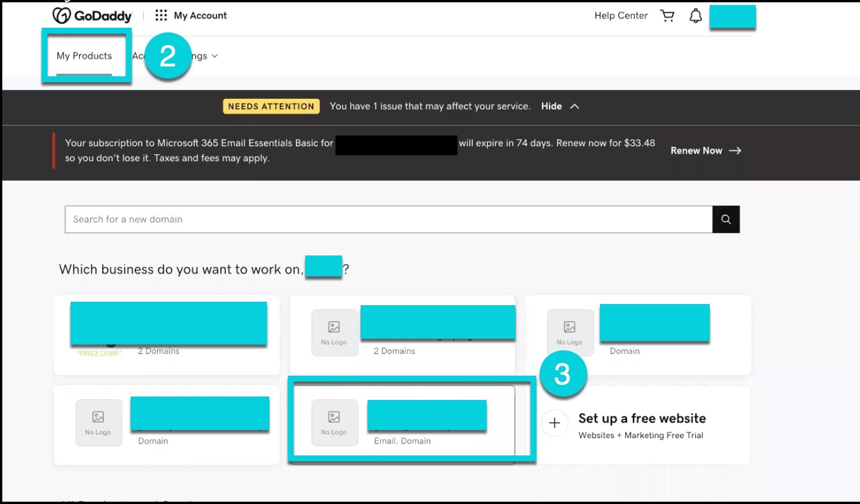Click the magnifier search button

[726, 220]
